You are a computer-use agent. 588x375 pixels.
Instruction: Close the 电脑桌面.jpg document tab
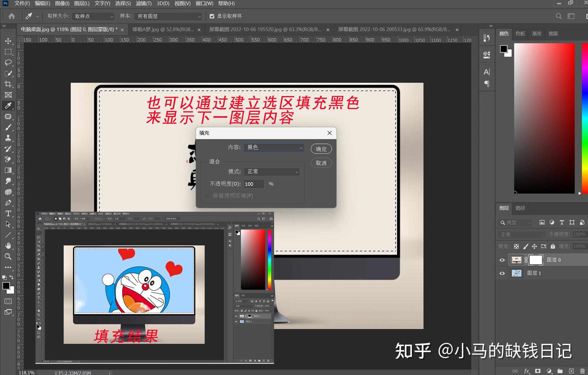122,30
